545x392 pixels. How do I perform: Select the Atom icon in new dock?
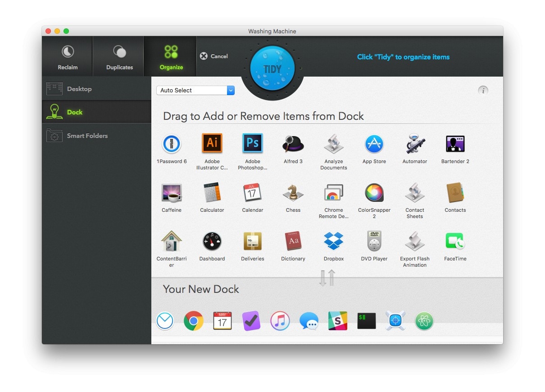coord(424,321)
